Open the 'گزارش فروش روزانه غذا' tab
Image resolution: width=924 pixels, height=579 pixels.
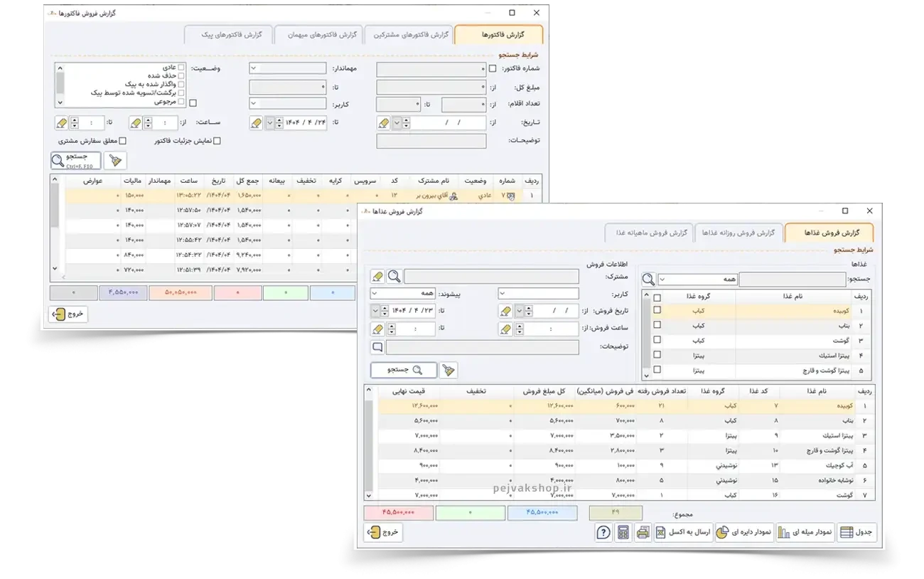coord(738,233)
